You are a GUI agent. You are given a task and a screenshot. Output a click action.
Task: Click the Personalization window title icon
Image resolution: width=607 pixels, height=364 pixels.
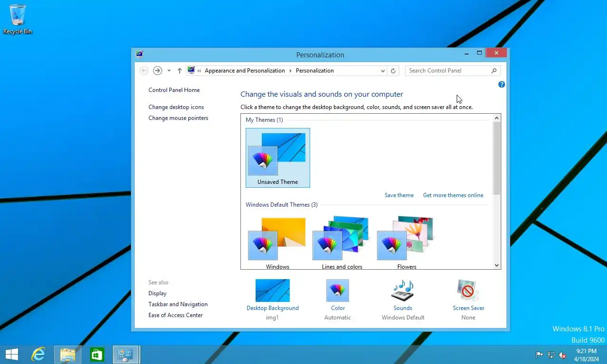(x=139, y=54)
